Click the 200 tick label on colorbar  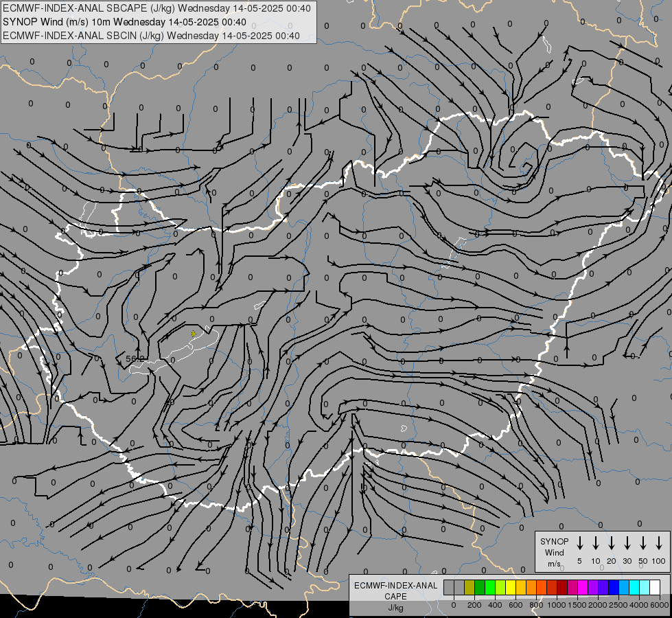[x=474, y=605]
